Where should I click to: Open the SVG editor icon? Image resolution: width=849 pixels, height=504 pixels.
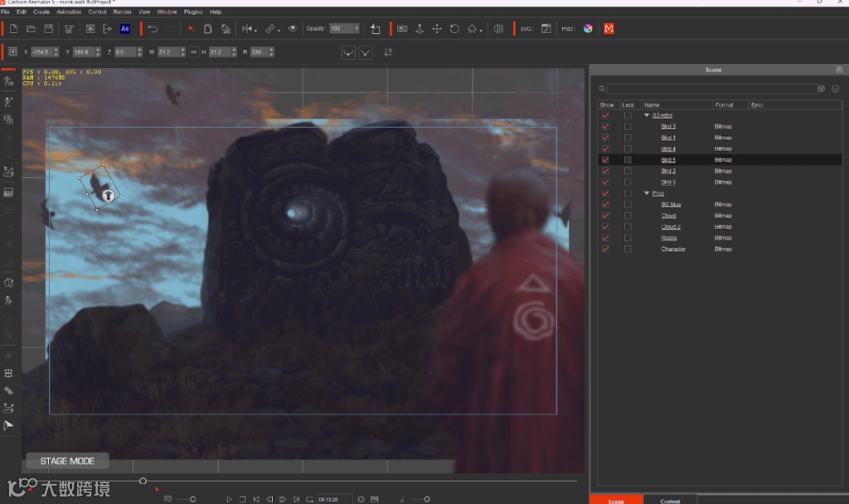point(546,29)
